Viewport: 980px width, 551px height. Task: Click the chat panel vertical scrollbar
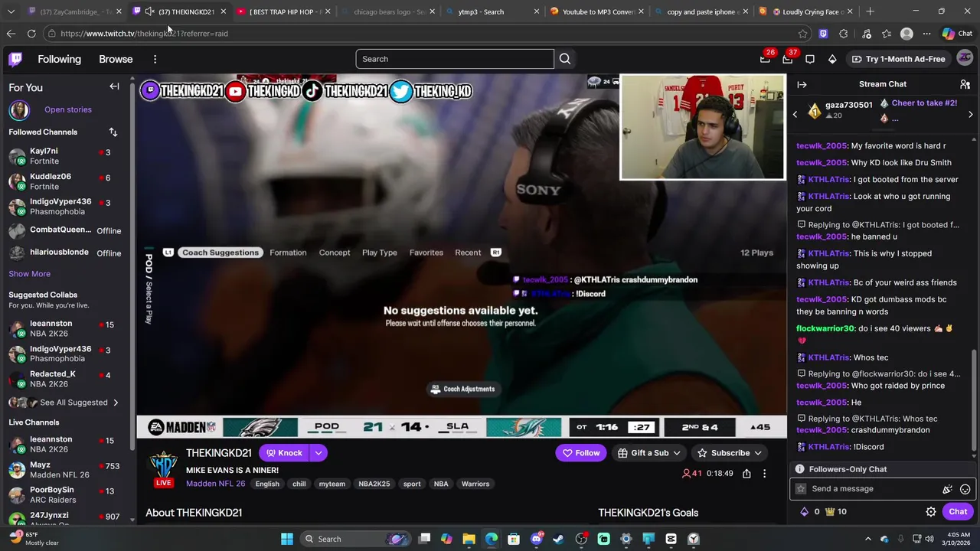pos(975,402)
